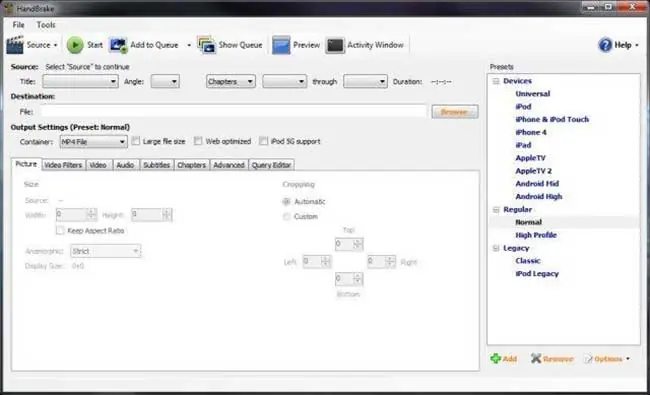Select the AppleTV 2 preset
The width and height of the screenshot is (650, 395).
534,171
